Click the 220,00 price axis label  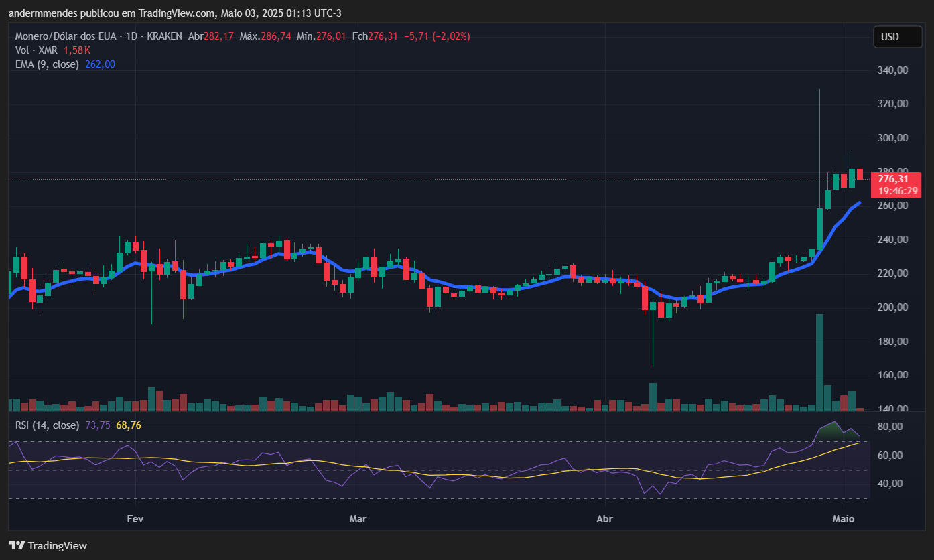(893, 273)
